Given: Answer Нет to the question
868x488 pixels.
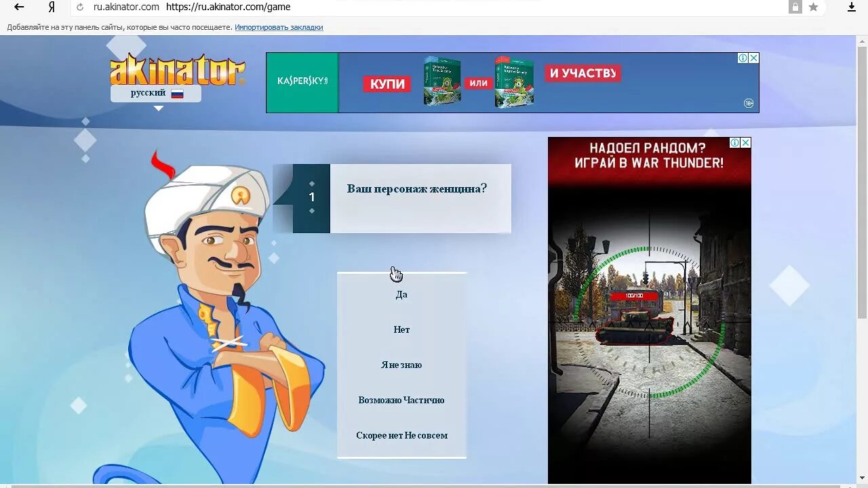Looking at the screenshot, I should pyautogui.click(x=401, y=329).
